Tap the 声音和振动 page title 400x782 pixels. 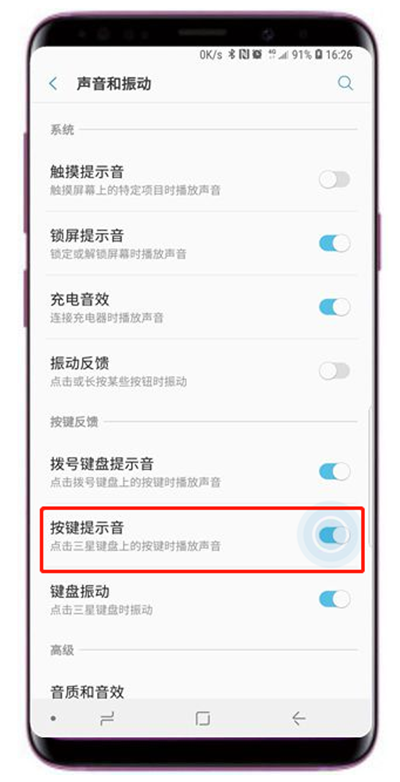click(114, 83)
